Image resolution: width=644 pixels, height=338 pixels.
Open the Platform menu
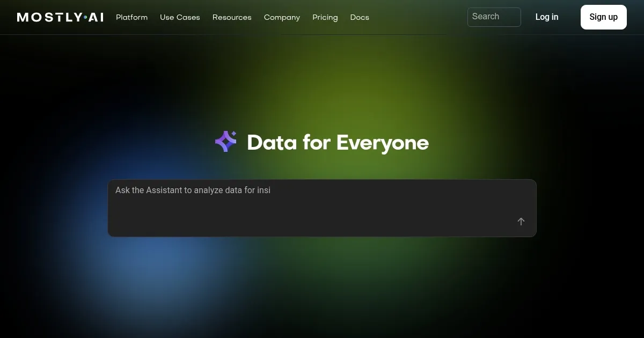click(131, 17)
